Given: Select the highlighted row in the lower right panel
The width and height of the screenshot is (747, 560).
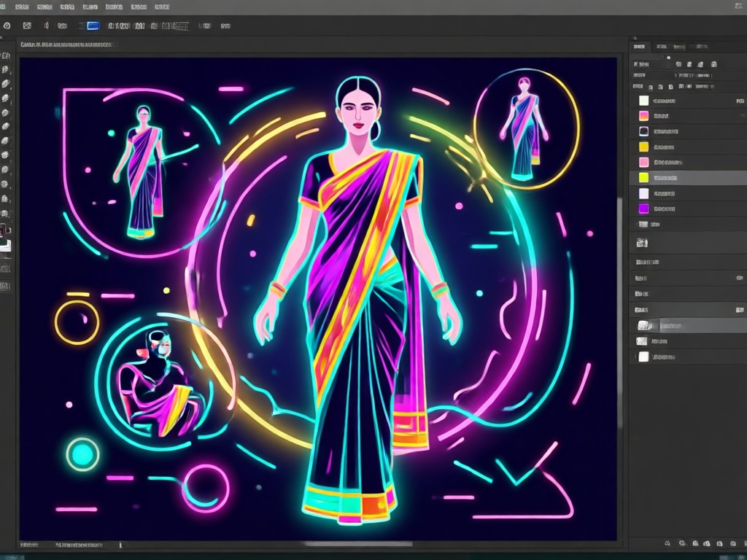Looking at the screenshot, I should click(688, 326).
